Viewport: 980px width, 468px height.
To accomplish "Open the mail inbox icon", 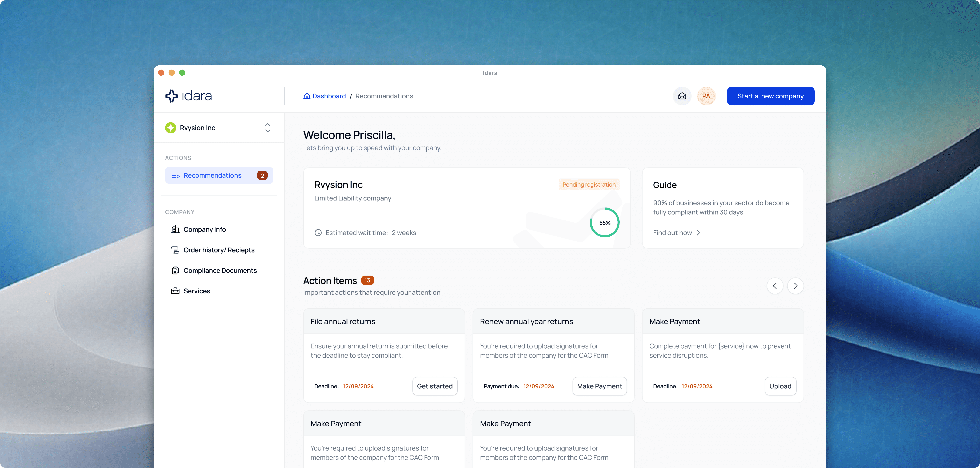I will (682, 96).
